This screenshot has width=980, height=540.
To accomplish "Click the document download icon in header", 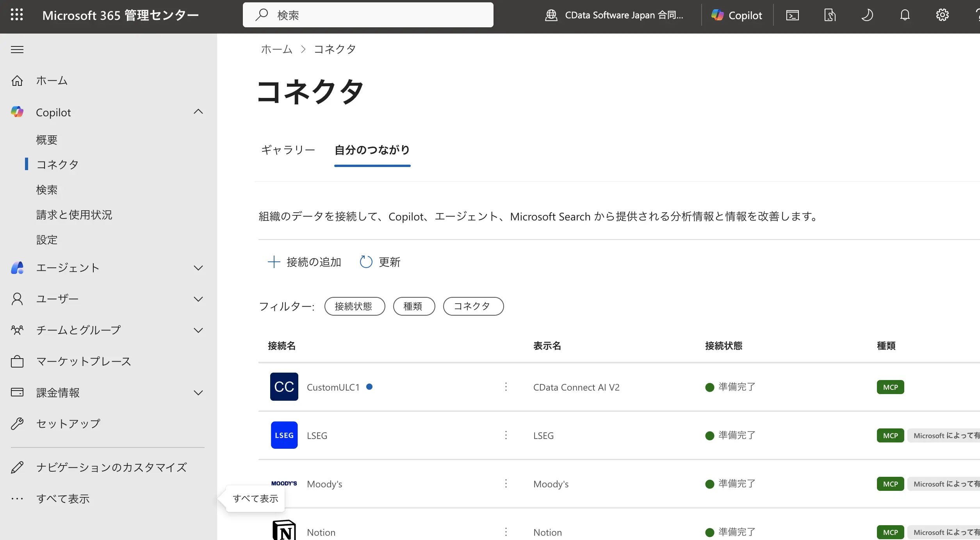I will pos(830,15).
